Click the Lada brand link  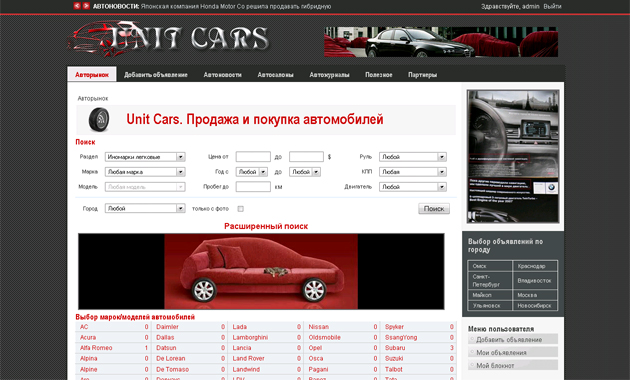point(239,327)
